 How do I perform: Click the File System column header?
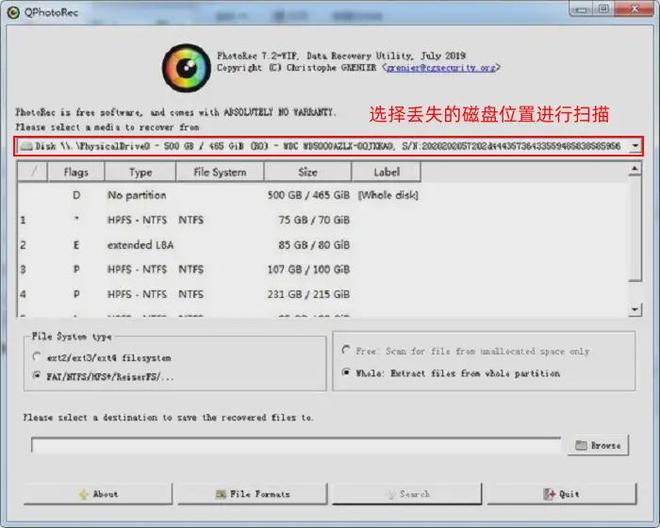[x=220, y=172]
